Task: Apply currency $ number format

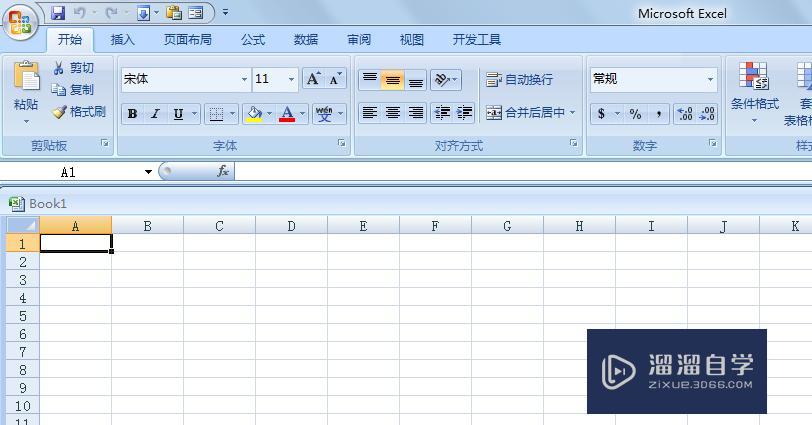Action: coord(601,113)
